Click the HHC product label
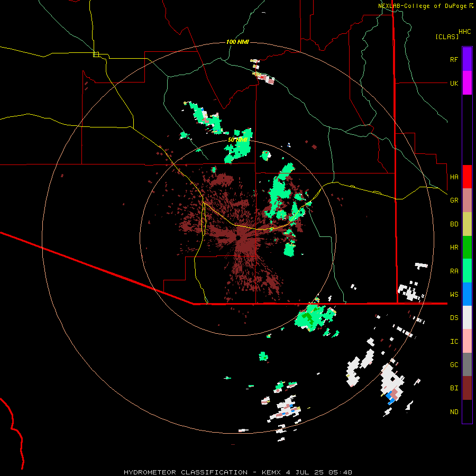 click(x=464, y=32)
